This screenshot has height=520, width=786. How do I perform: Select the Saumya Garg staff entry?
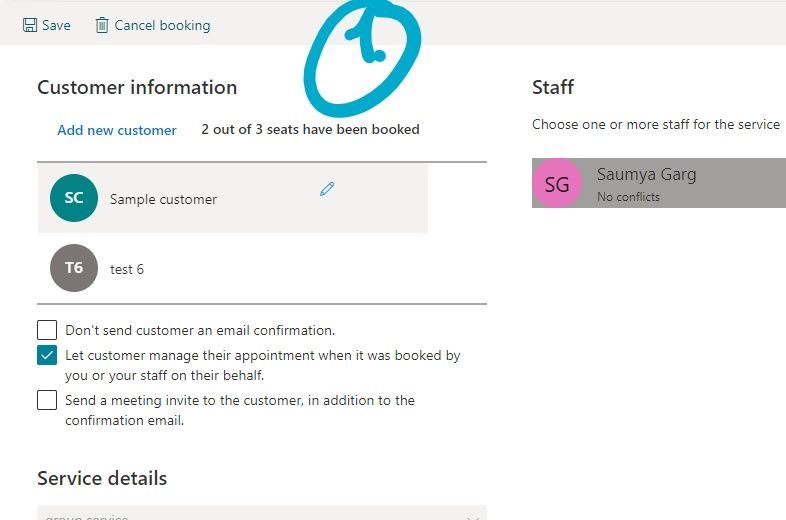[x=659, y=183]
